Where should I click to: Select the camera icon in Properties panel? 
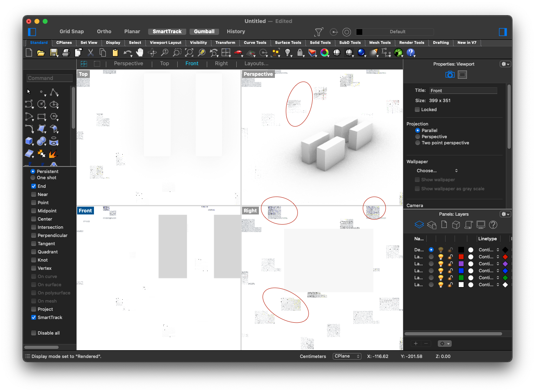450,75
